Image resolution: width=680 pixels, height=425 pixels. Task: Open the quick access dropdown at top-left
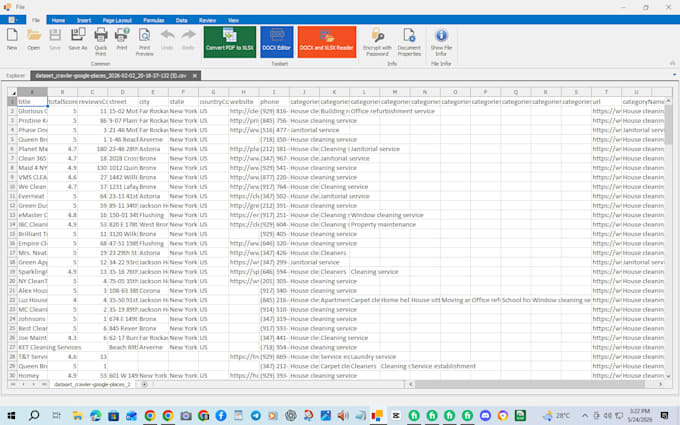point(13,20)
